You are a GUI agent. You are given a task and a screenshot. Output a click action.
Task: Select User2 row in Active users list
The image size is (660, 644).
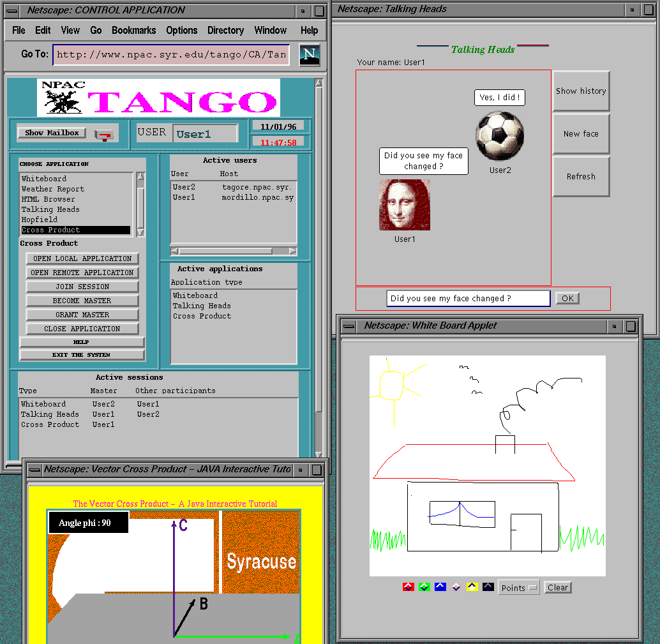tap(233, 187)
